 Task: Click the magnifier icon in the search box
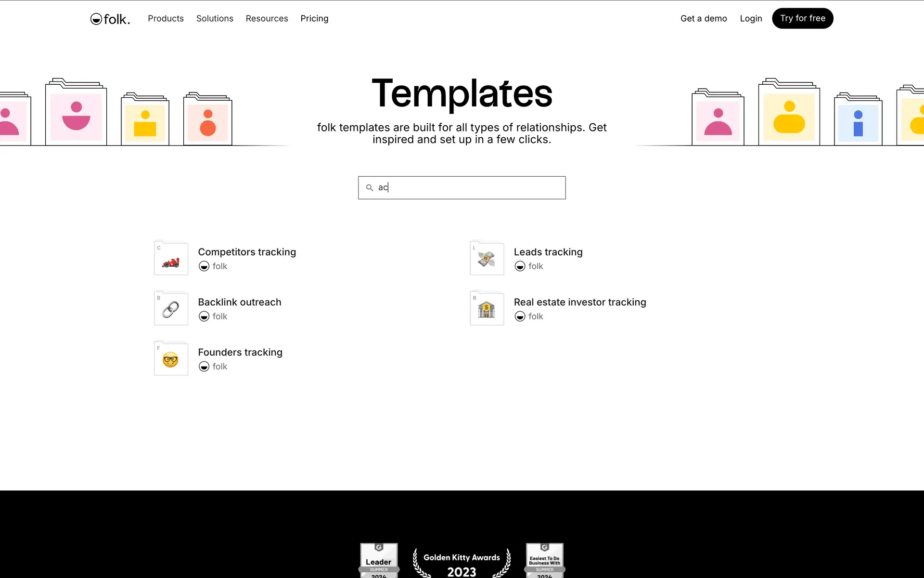[370, 188]
